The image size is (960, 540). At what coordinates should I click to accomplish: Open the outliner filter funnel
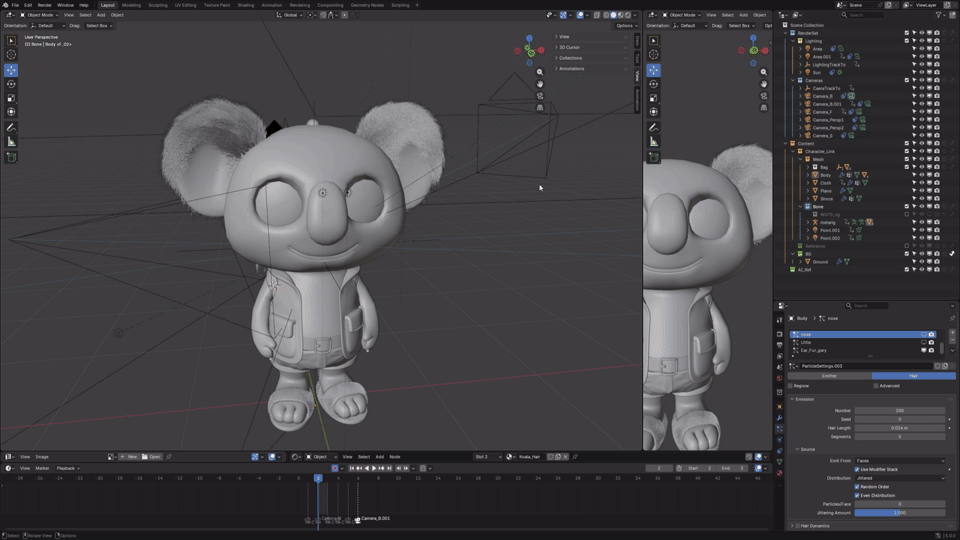point(939,15)
